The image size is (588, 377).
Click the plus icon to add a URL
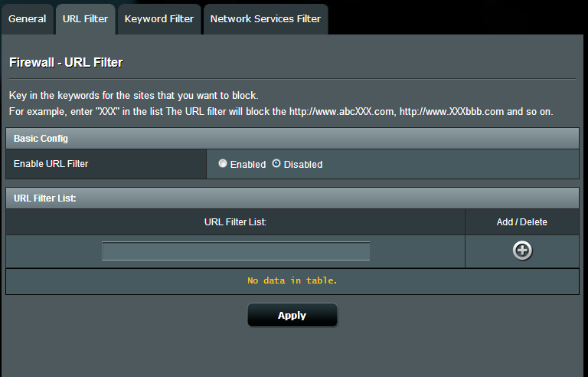pyautogui.click(x=522, y=251)
